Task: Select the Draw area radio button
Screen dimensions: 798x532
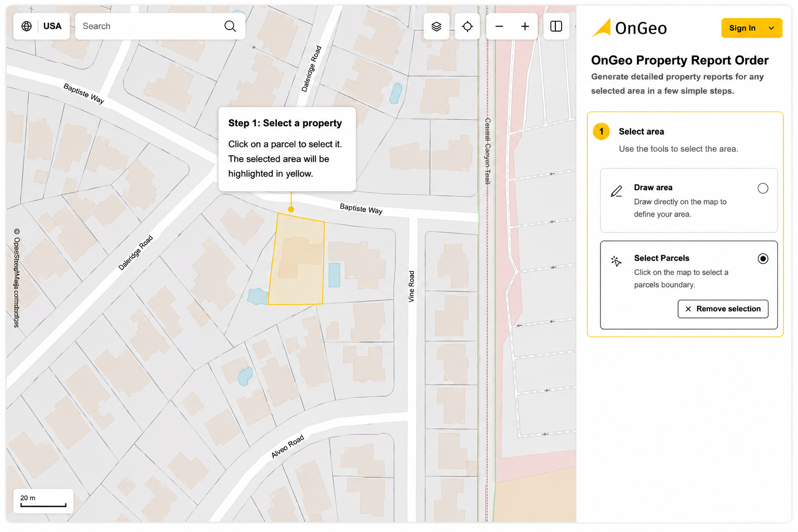Action: (x=763, y=189)
